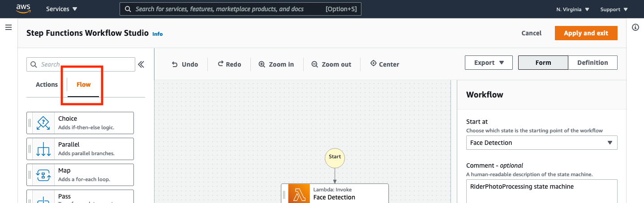Click the Face Detection state label
Viewport: 644px width, 203px height.
pyautogui.click(x=334, y=197)
